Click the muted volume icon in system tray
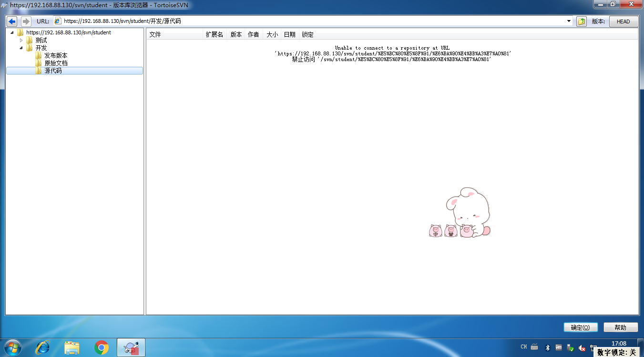Screen dimensions: 644x357 click(x=582, y=347)
